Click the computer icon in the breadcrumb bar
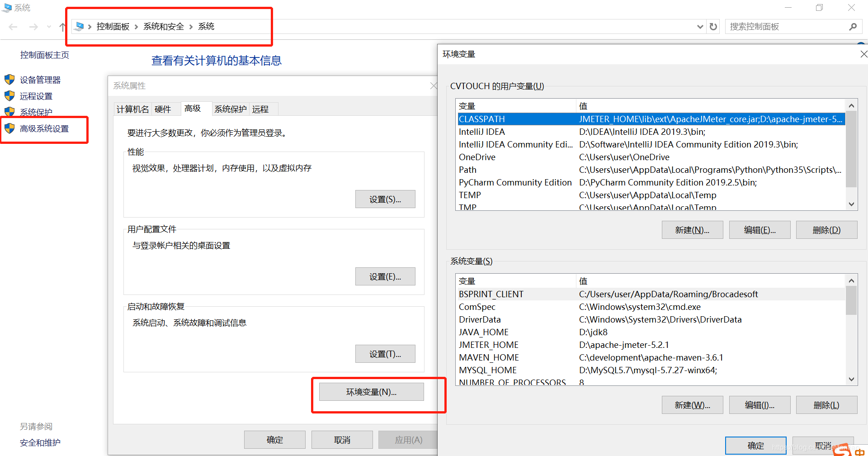This screenshot has width=868, height=456. tap(79, 26)
